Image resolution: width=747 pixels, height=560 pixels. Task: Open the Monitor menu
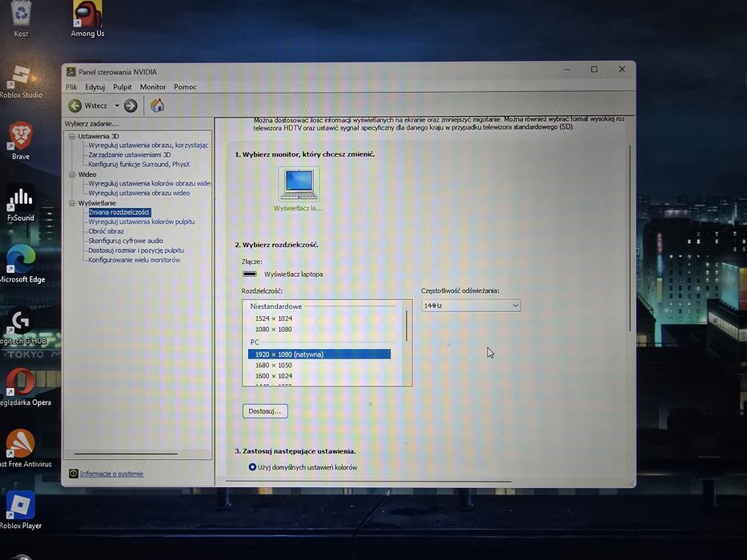pyautogui.click(x=153, y=87)
